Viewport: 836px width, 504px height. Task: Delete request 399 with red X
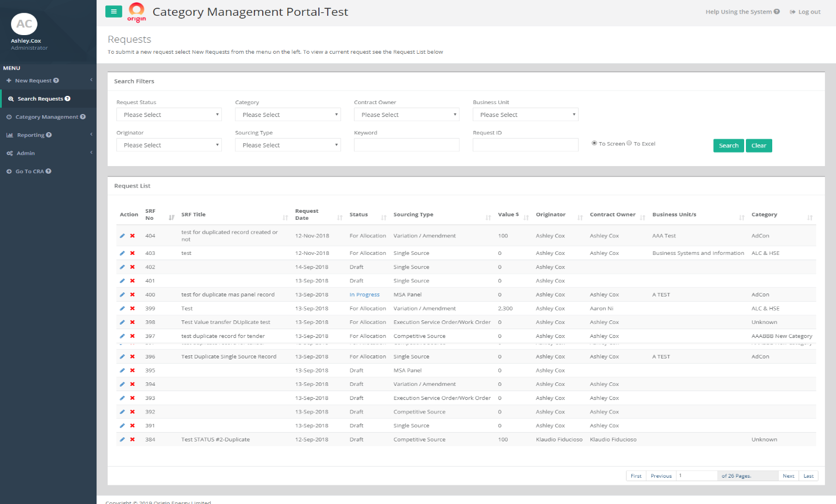tap(132, 308)
